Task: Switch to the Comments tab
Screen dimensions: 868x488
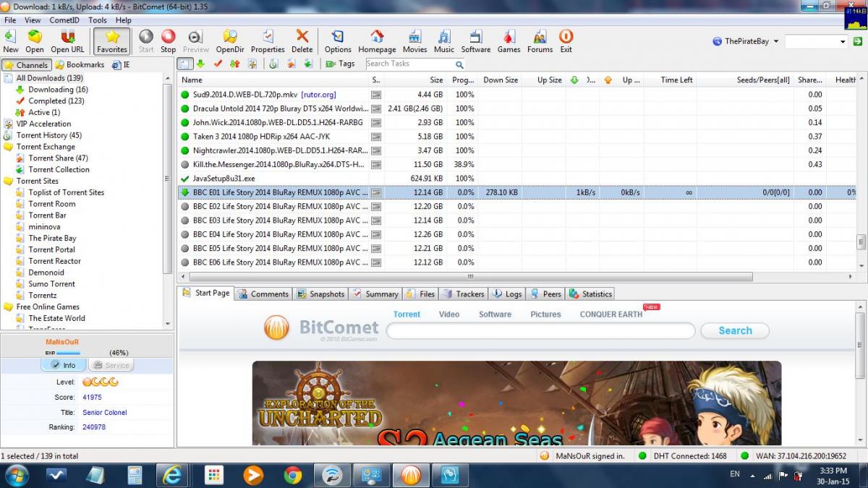Action: (263, 294)
